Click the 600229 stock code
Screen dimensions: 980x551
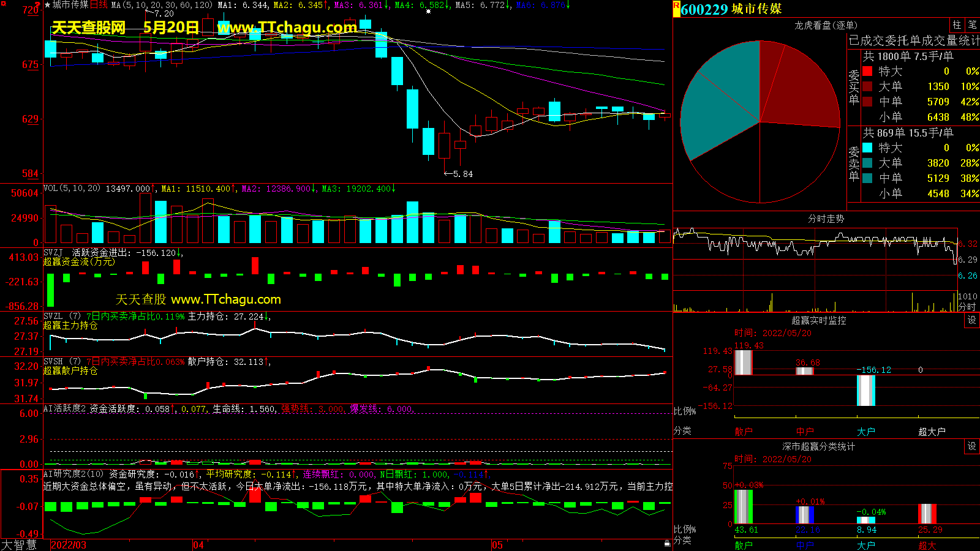tap(704, 9)
